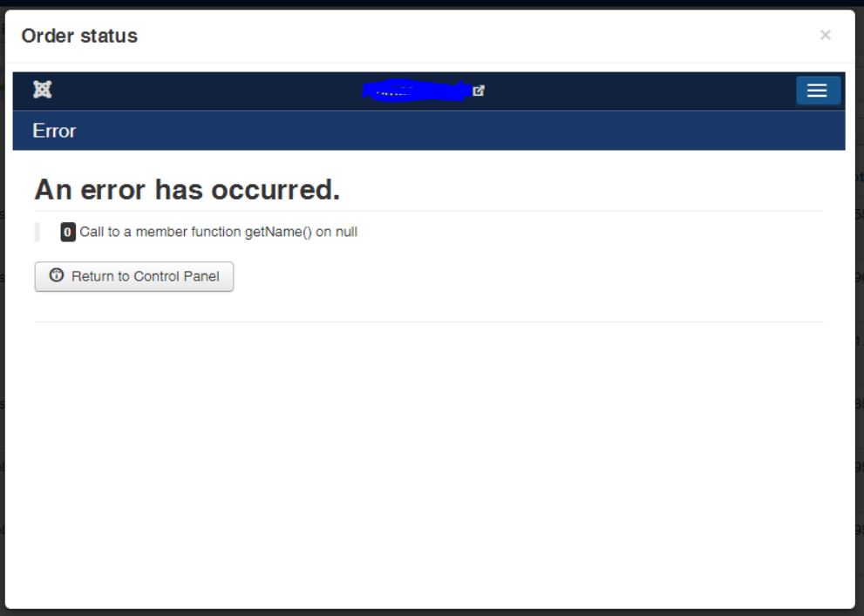
Task: Open the external link icon beside site name
Action: pos(479,91)
